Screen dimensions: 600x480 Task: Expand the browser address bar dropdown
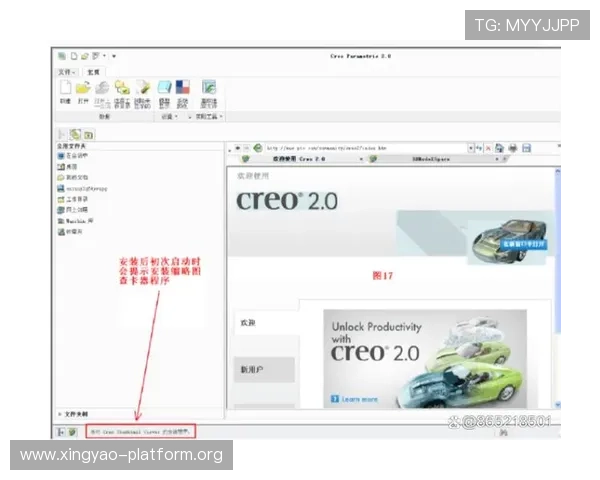tap(471, 148)
